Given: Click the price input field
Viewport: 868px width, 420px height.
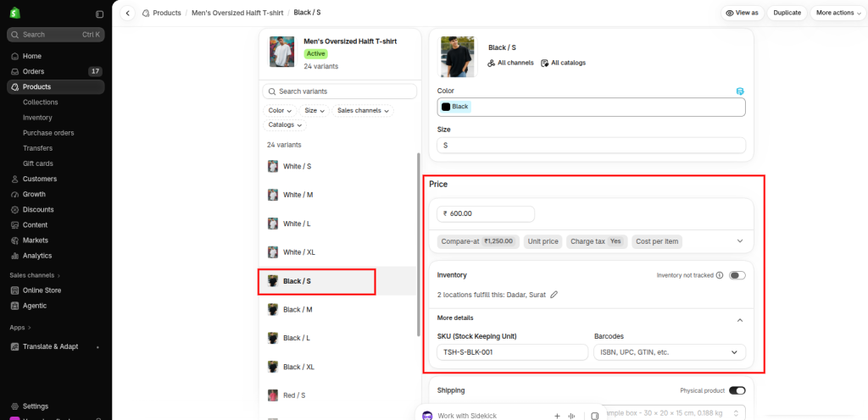Looking at the screenshot, I should click(x=486, y=214).
